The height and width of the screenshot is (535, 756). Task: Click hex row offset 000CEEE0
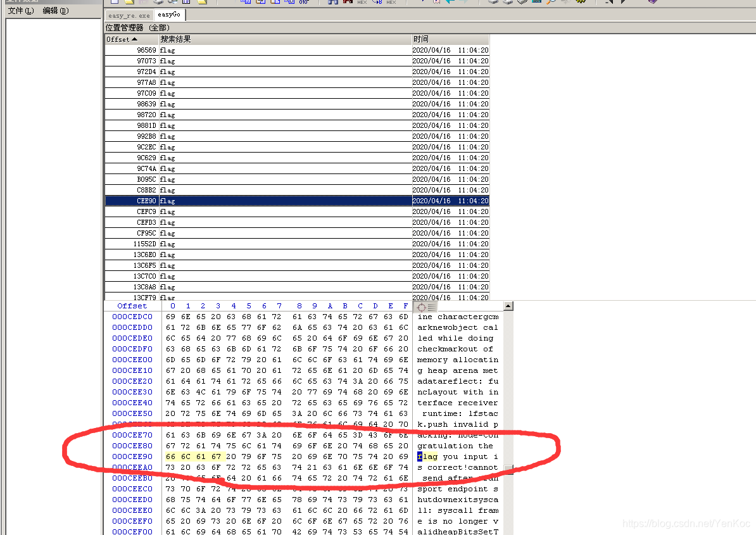point(132,510)
